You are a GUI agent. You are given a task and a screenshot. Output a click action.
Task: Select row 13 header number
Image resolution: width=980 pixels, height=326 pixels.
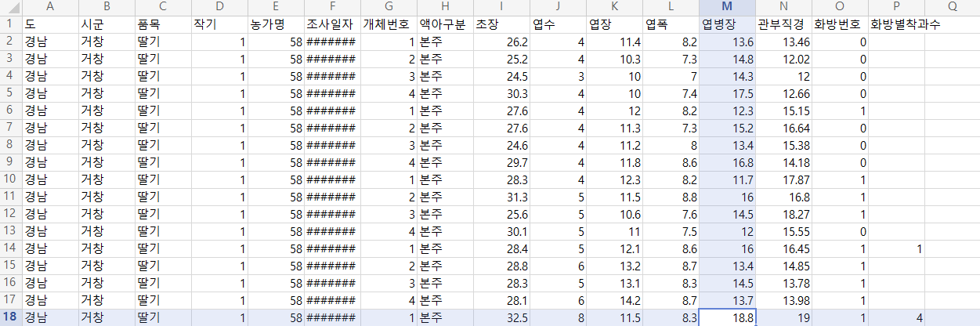click(11, 231)
